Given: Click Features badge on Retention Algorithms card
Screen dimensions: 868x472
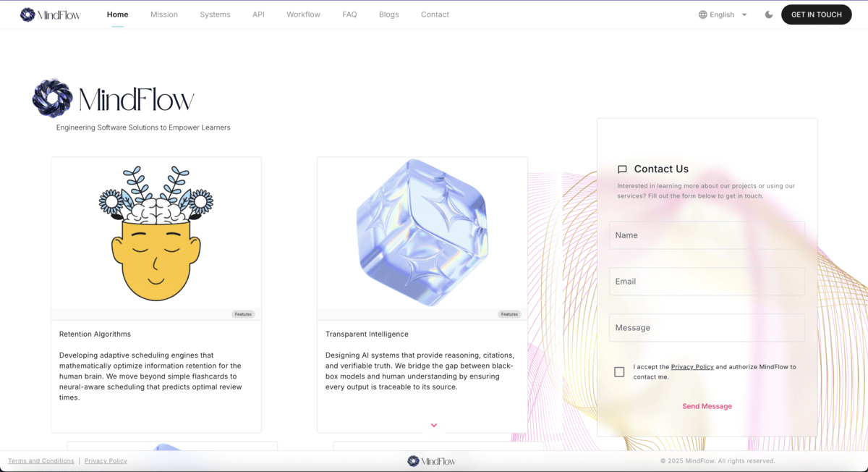Looking at the screenshot, I should coord(243,314).
